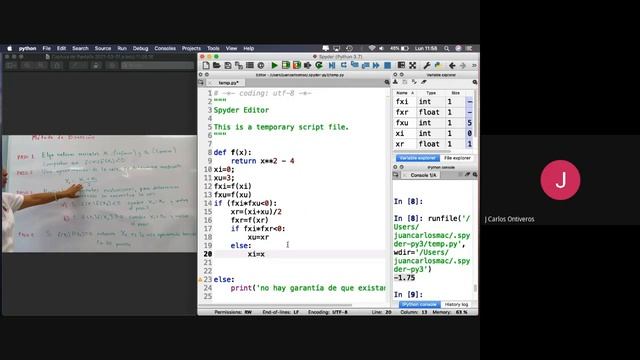Open editor file list browse icon

pos(201,82)
